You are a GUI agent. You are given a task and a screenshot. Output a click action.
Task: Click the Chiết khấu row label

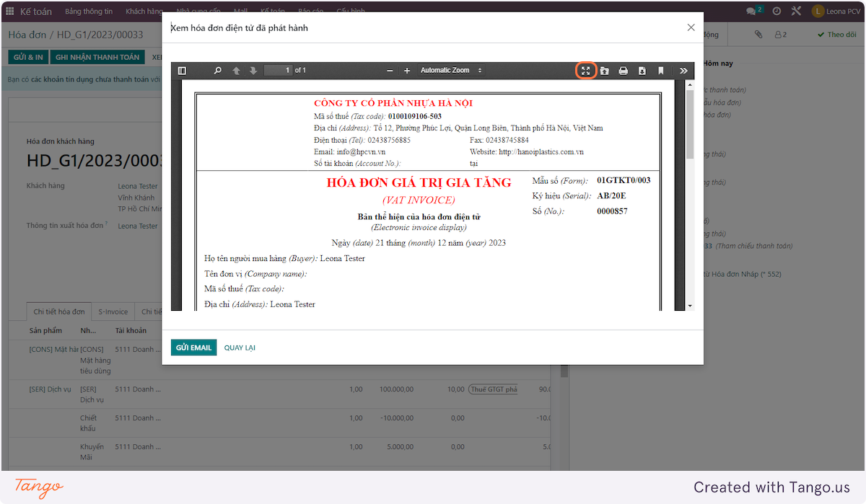(89, 423)
